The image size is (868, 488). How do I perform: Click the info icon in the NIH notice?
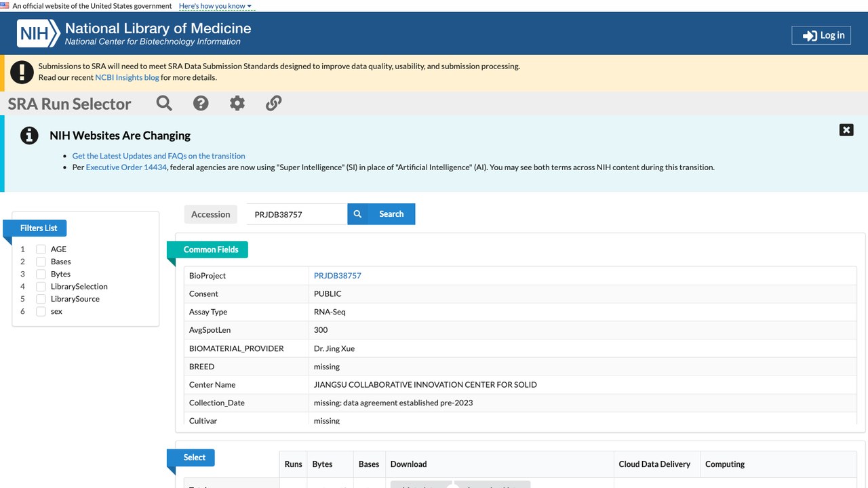tap(29, 136)
